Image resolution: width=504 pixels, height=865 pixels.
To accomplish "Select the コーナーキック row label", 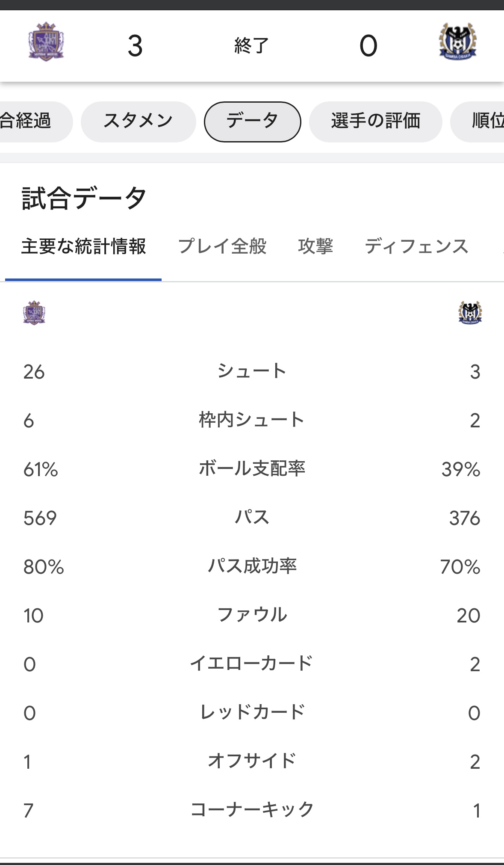I will [x=252, y=810].
